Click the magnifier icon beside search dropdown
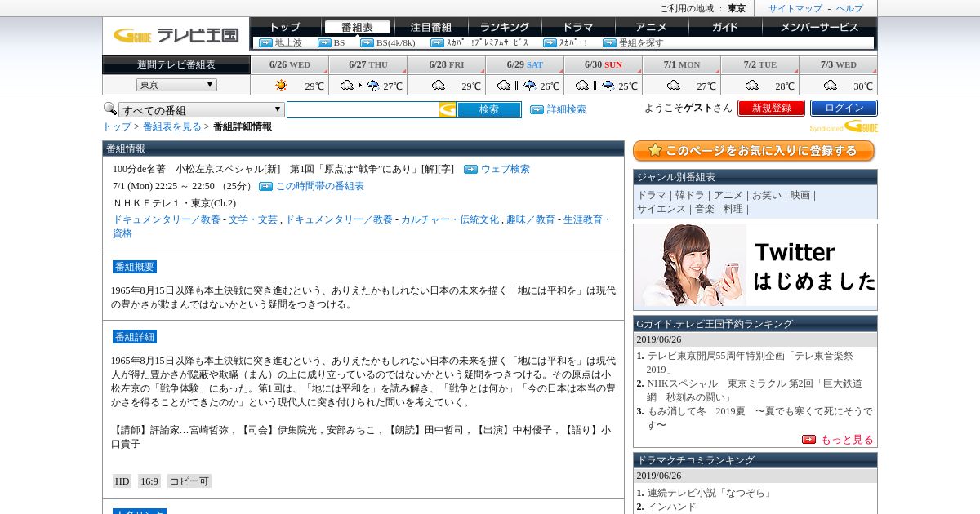Viewport: 980px width, 514px height. [x=109, y=109]
